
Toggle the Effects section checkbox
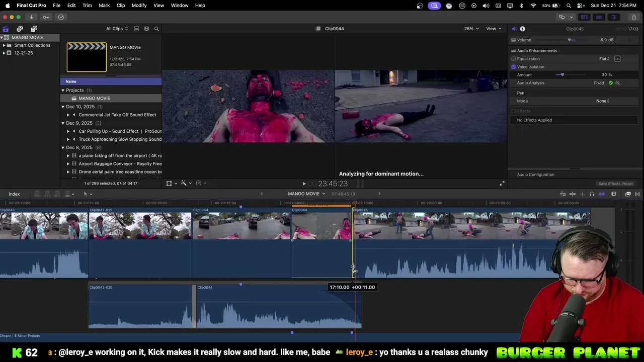514,111
